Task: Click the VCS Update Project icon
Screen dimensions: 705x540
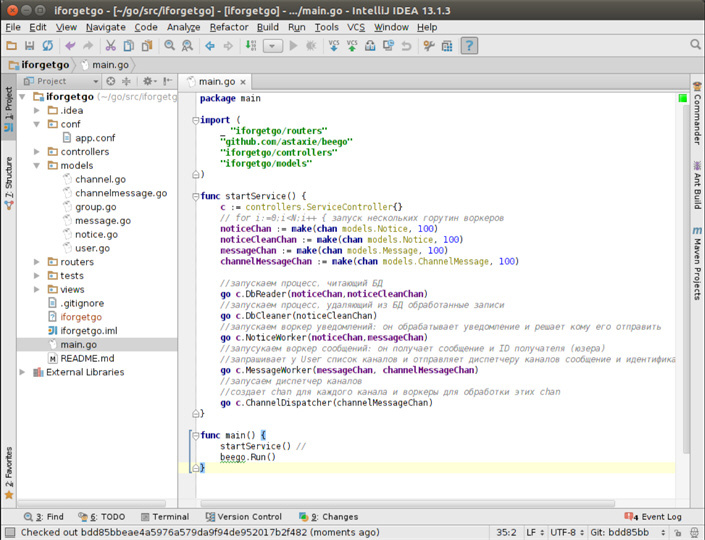Action: pyautogui.click(x=334, y=46)
